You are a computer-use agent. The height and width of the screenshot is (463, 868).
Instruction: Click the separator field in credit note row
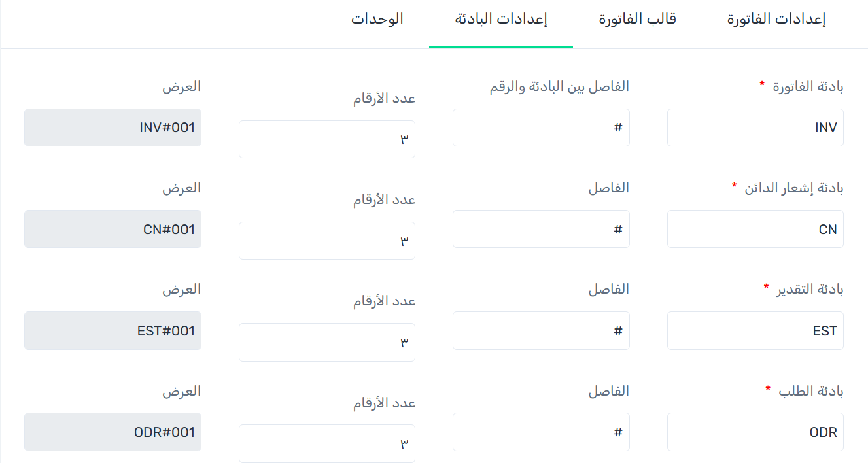541,229
